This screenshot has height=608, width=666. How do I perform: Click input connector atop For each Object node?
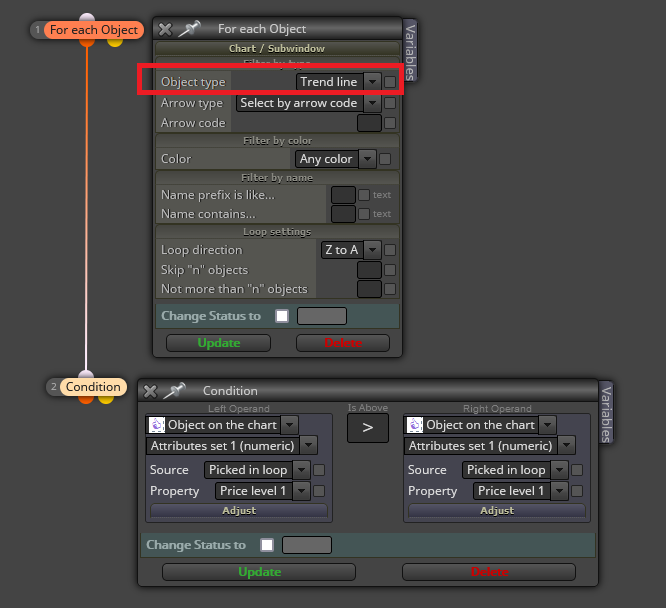[x=87, y=17]
